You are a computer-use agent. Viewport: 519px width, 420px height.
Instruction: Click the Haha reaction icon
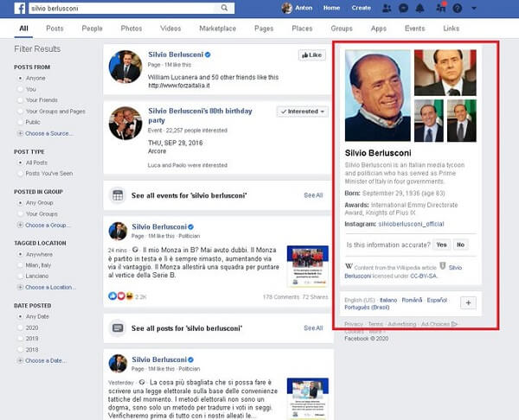tap(129, 296)
